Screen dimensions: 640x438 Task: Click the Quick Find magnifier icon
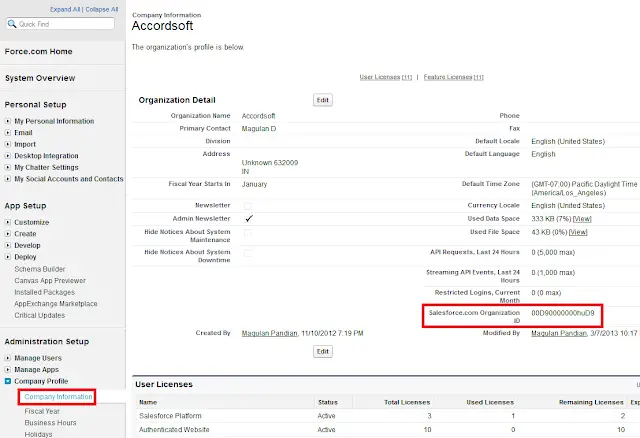click(12, 24)
